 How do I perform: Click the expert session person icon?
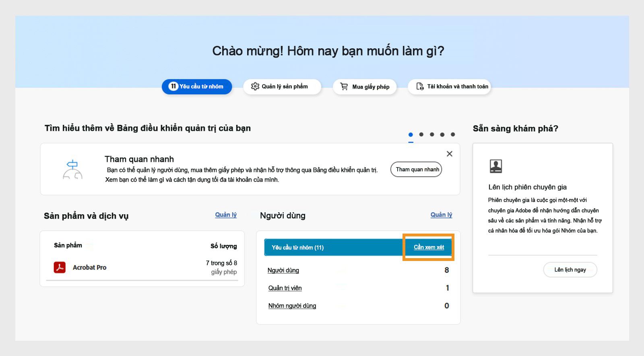click(496, 166)
